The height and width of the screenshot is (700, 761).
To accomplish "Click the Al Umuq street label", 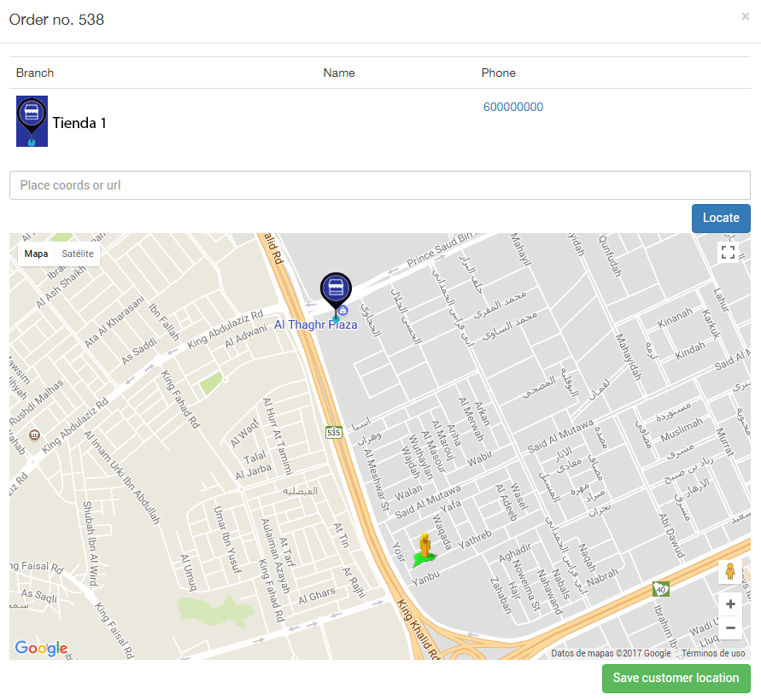I will tap(188, 573).
